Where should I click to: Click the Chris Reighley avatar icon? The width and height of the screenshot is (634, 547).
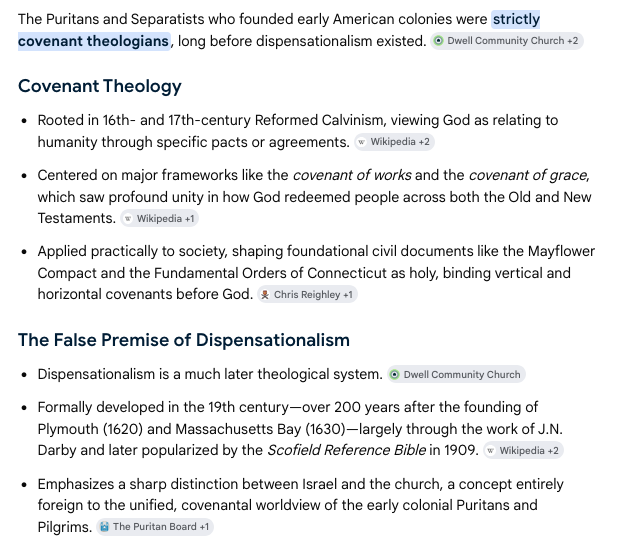265,295
